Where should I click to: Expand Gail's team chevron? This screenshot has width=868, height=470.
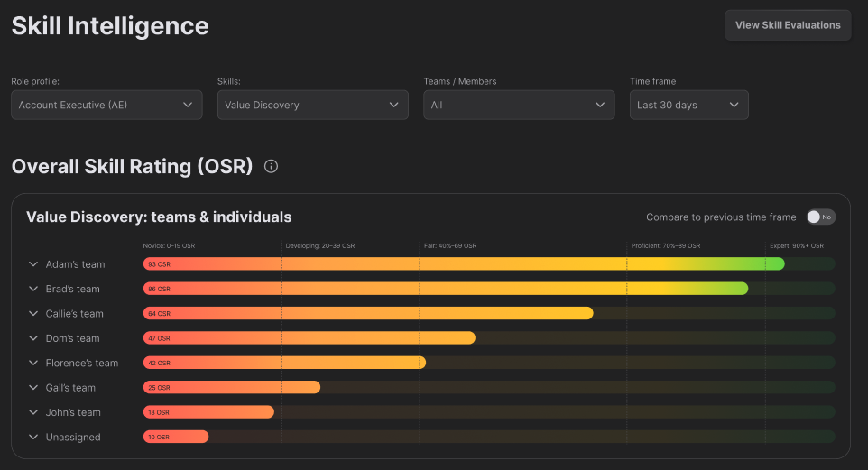click(33, 388)
